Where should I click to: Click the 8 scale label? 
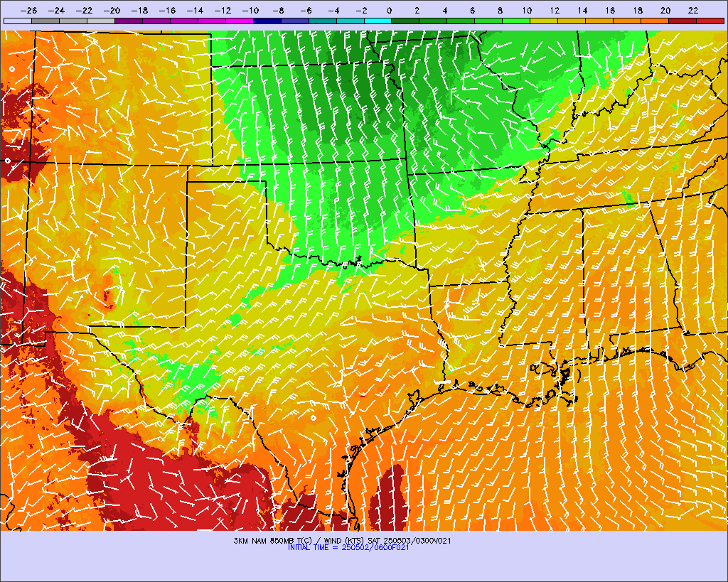[x=500, y=10]
